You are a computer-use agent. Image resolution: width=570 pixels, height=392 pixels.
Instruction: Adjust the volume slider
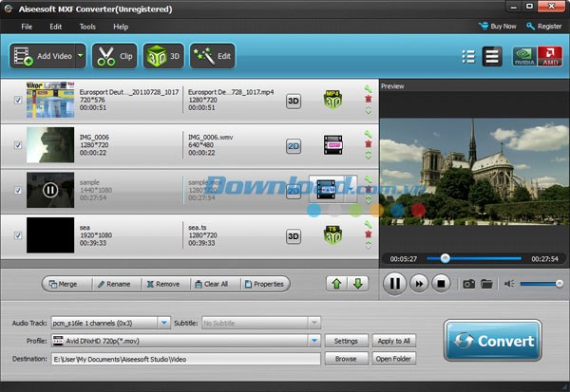541,284
